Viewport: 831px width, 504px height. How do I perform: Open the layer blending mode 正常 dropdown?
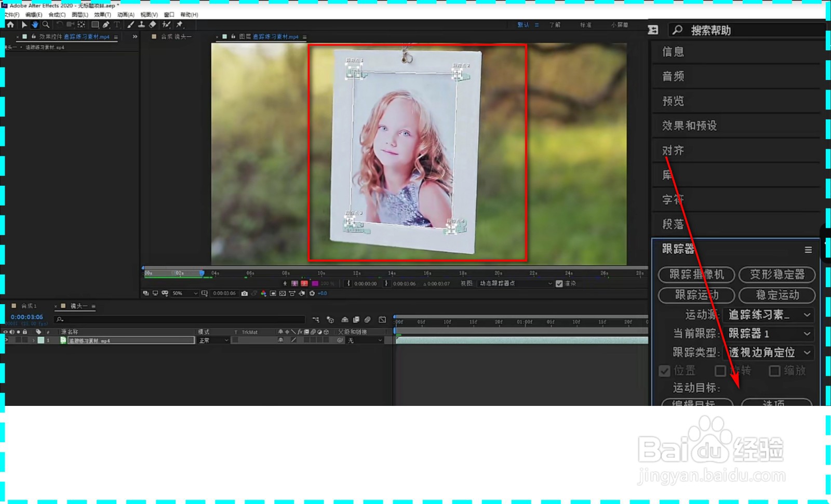point(213,340)
